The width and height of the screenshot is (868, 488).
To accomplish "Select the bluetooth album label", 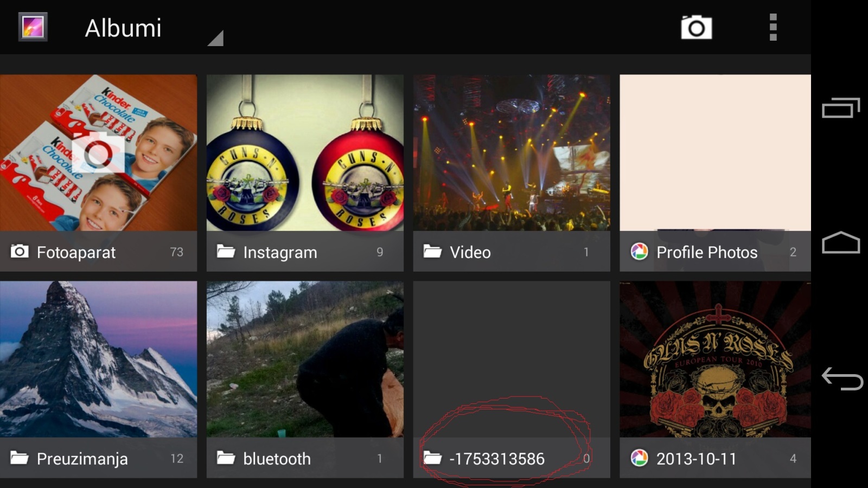I will click(x=277, y=459).
